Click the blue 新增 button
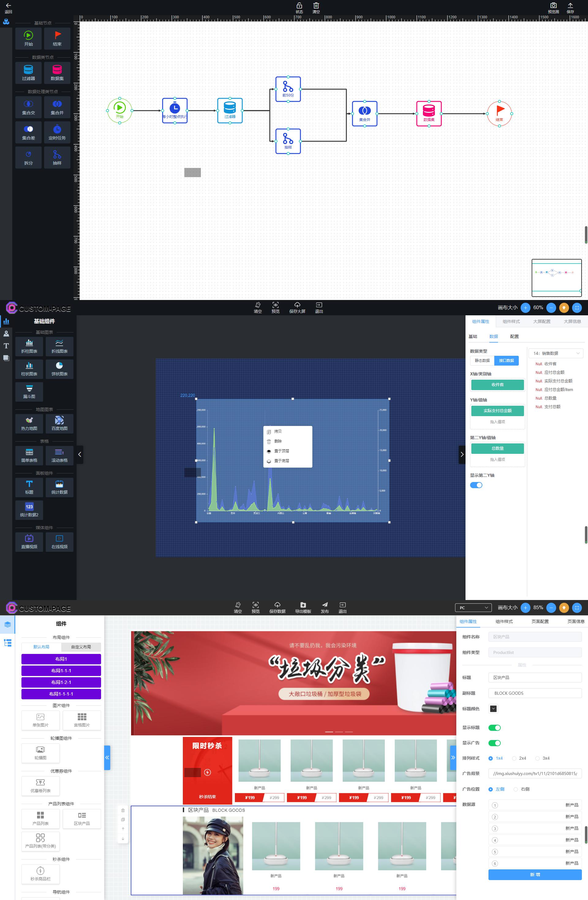Image resolution: width=588 pixels, height=900 pixels. pos(535,875)
